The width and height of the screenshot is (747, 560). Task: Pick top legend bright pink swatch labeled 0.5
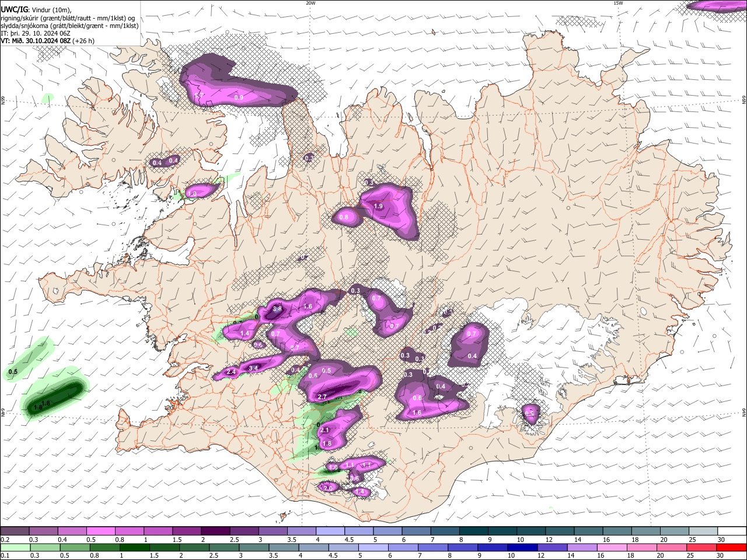[x=101, y=531]
